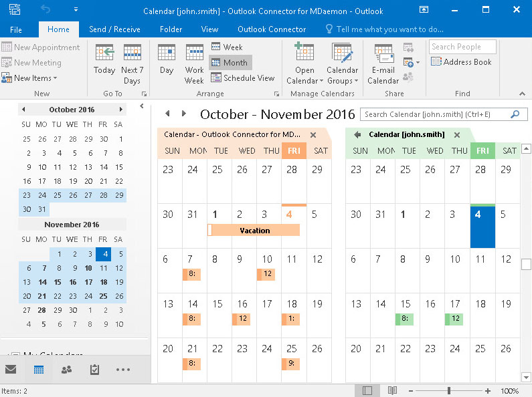The height and width of the screenshot is (397, 532).
Task: Open the 1: event on November 18
Action: coord(291,319)
